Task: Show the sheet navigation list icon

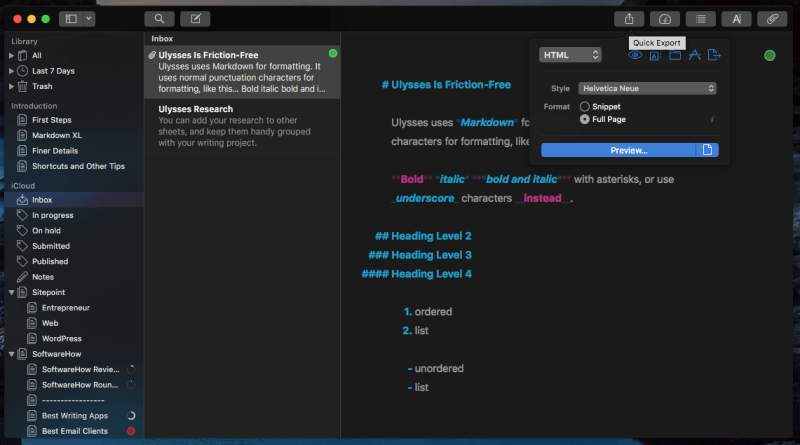Action: pos(701,19)
